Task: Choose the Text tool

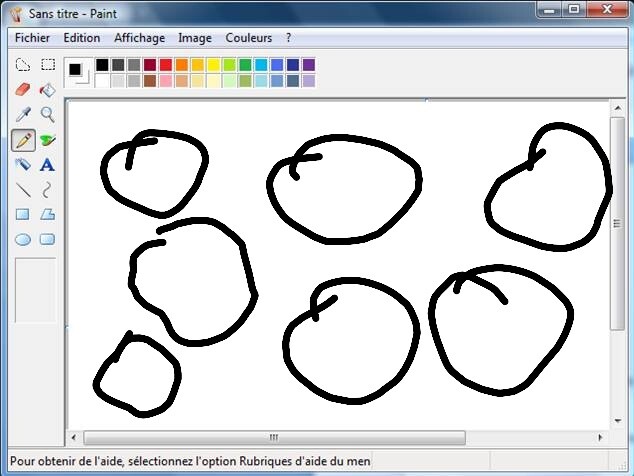Action: 47,164
